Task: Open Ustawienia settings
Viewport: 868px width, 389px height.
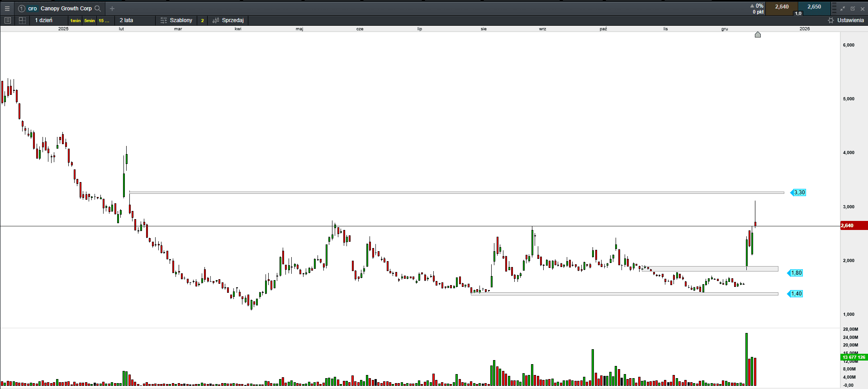Action: [846, 20]
